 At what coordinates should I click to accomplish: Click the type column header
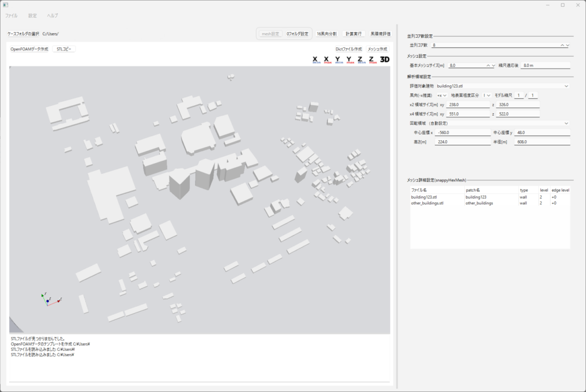click(x=528, y=190)
